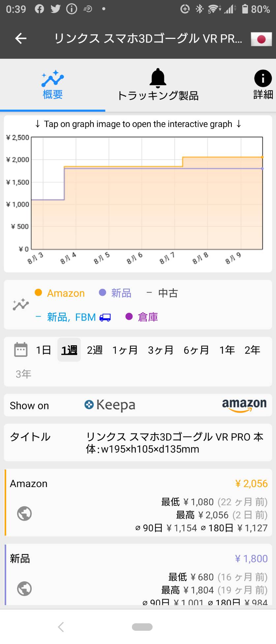Open the Japan flag locale selector
Screen dimensions: 276x644
[261, 39]
